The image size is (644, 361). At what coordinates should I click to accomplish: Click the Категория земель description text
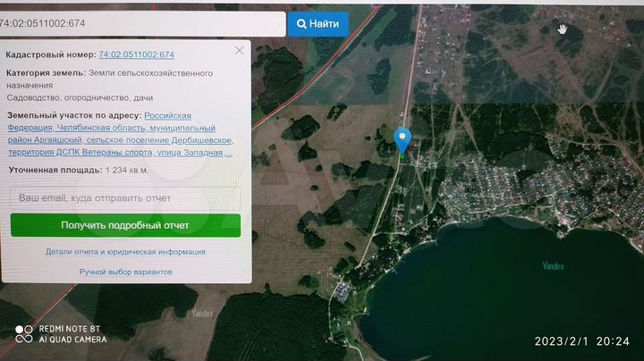110,80
